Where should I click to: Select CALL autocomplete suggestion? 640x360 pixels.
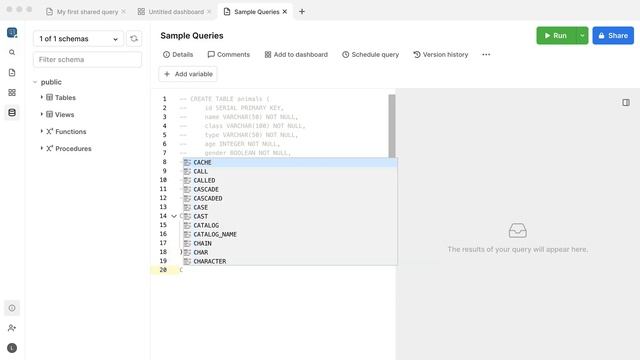click(290, 171)
